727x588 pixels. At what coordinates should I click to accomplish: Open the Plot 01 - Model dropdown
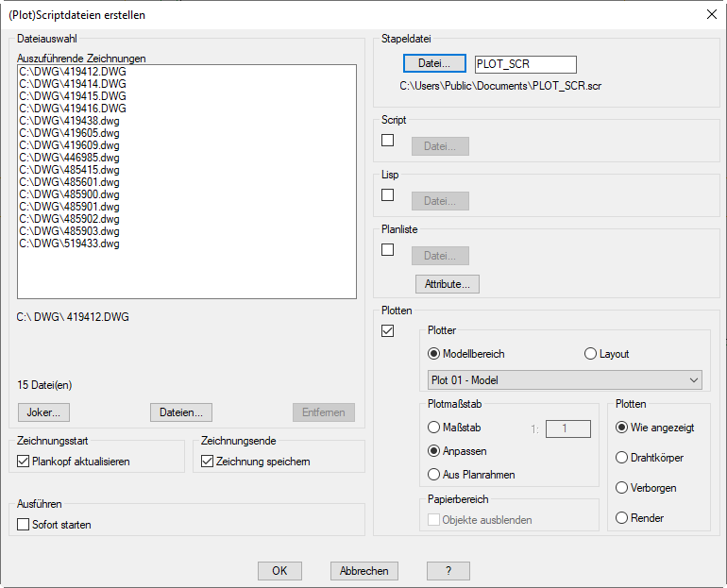click(x=565, y=380)
